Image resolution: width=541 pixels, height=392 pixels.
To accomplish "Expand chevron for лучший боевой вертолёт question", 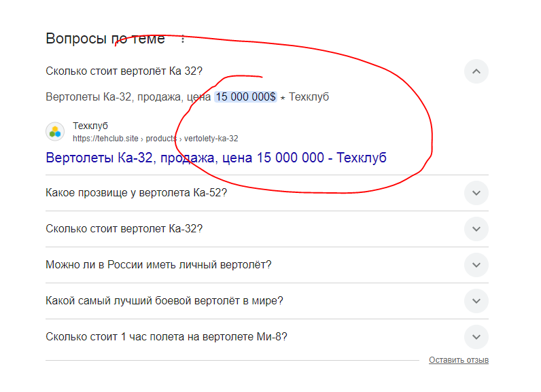I will click(x=476, y=301).
